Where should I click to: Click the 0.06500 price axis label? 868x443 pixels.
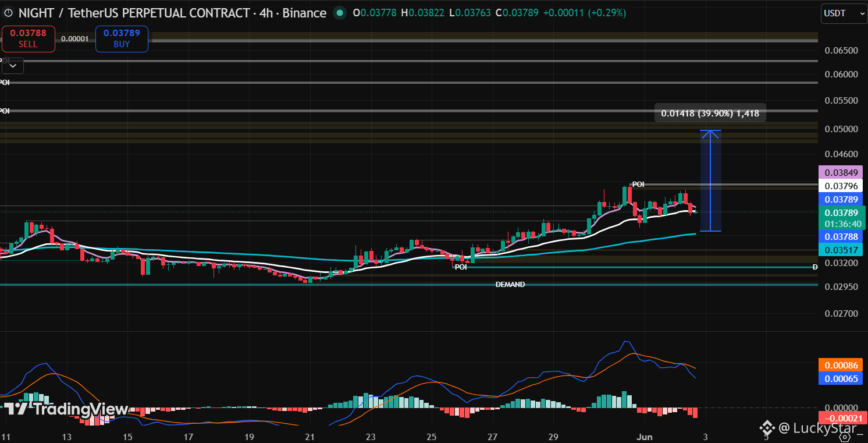[842, 50]
